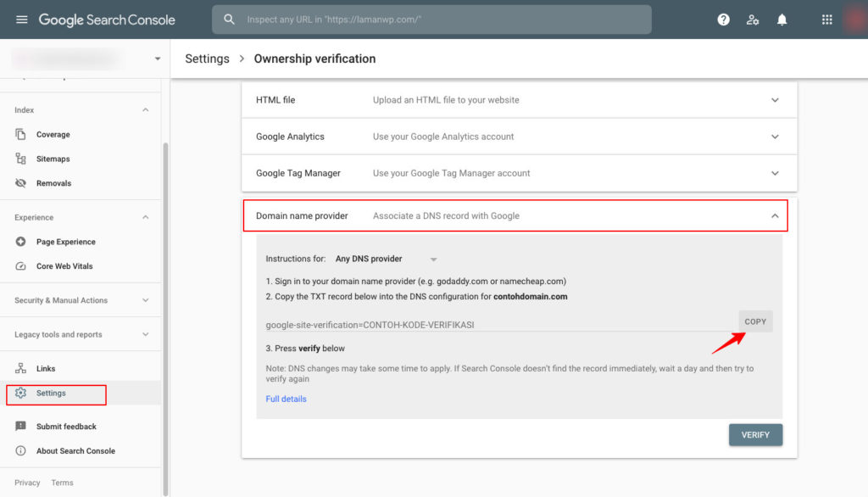Click the Ownership verification heading
This screenshot has width=868, height=497.
tap(314, 59)
